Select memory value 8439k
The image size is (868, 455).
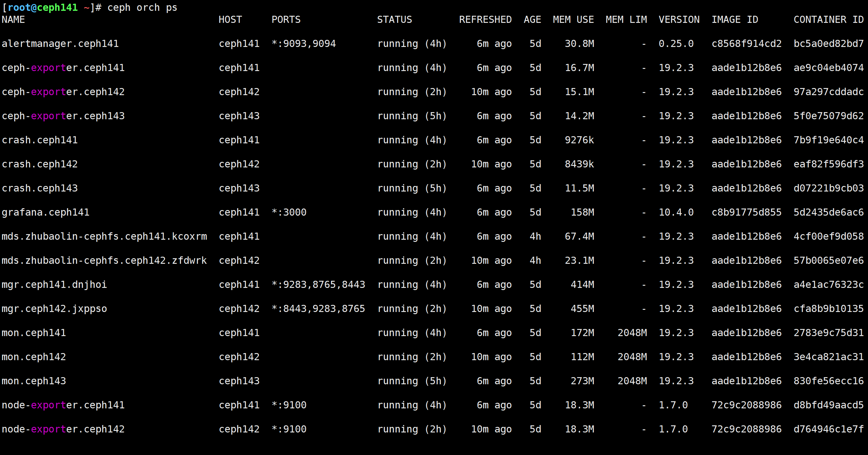pyautogui.click(x=579, y=164)
